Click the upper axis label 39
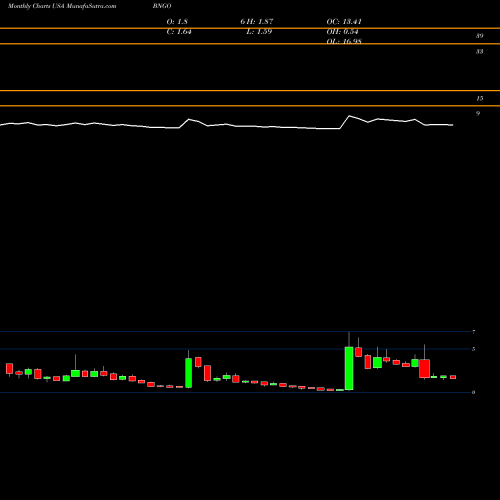Screen dimensions: 500x500 pyautogui.click(x=479, y=36)
